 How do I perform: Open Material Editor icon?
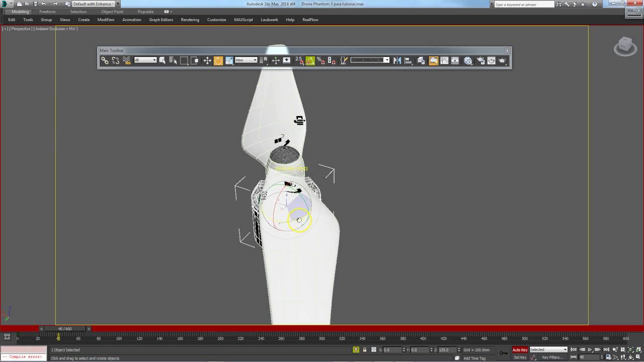(x=468, y=60)
